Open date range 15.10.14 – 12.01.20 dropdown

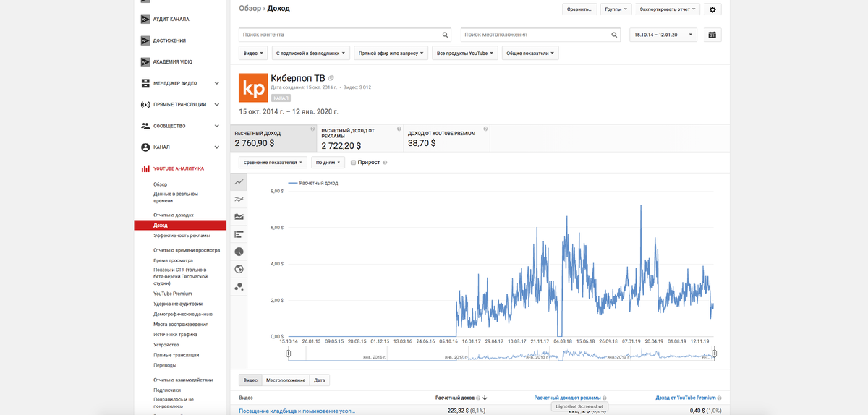click(x=663, y=34)
